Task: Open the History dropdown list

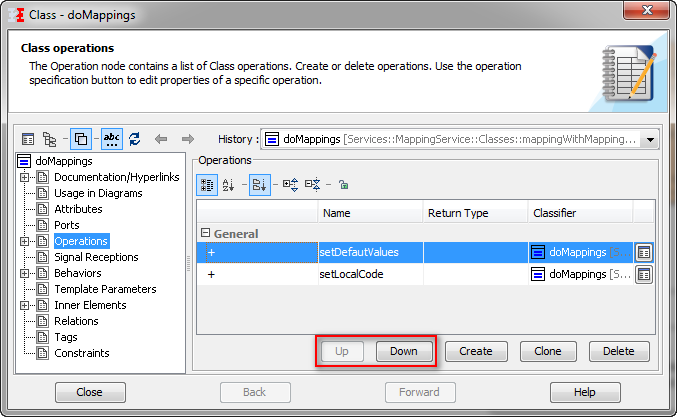Action: tap(651, 140)
